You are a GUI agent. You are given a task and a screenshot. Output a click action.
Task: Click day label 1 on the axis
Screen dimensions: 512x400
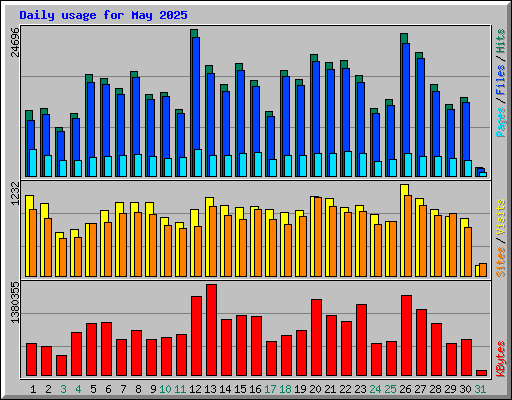pyautogui.click(x=33, y=389)
